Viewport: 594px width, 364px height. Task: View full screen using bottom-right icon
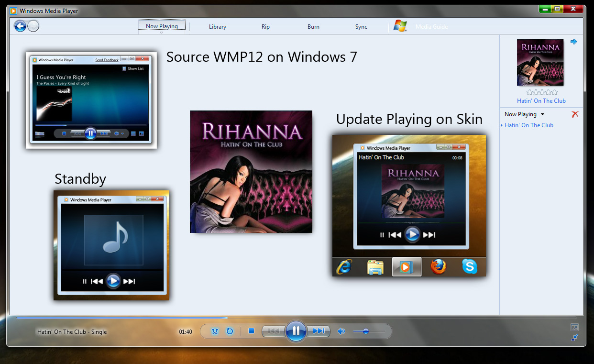point(575,328)
